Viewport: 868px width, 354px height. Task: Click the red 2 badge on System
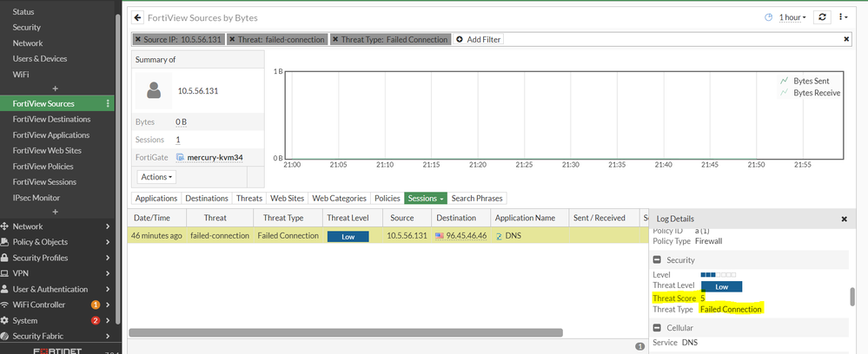(x=96, y=320)
